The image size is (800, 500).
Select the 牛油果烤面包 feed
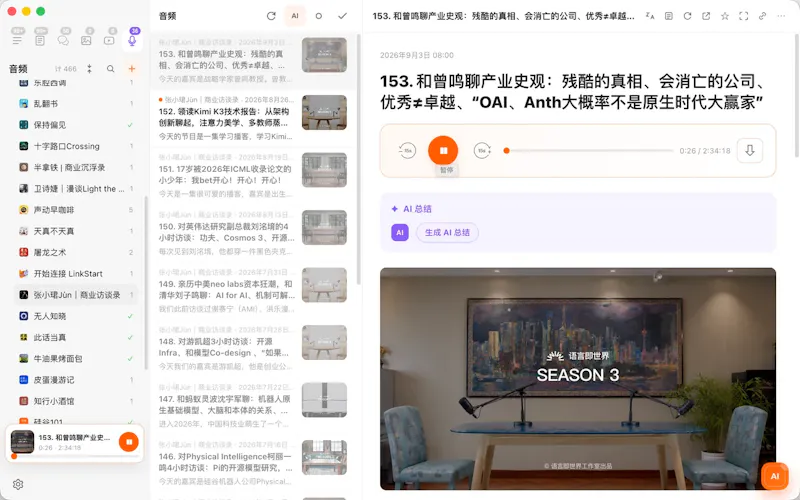click(x=76, y=359)
